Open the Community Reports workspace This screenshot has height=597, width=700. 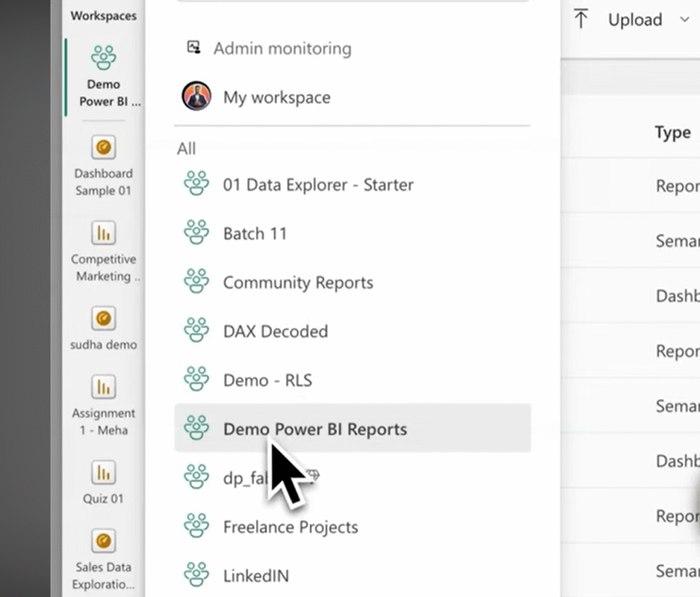298,282
